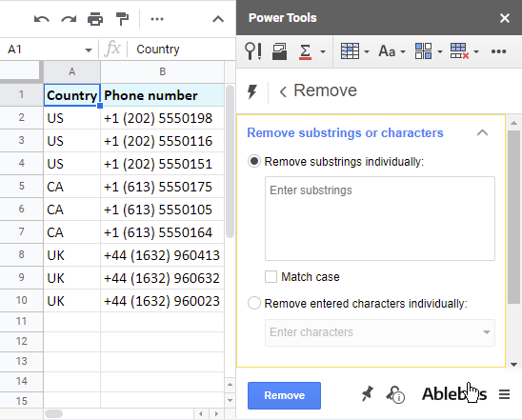Click the lightning bolt recent tools icon

[x=252, y=91]
